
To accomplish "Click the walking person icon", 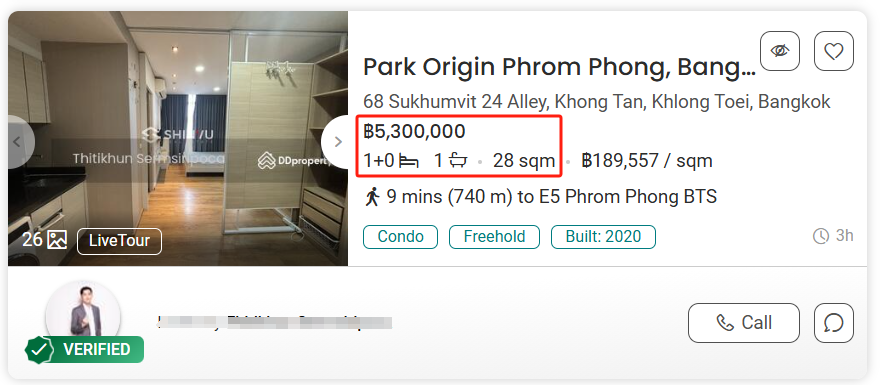I will [372, 197].
